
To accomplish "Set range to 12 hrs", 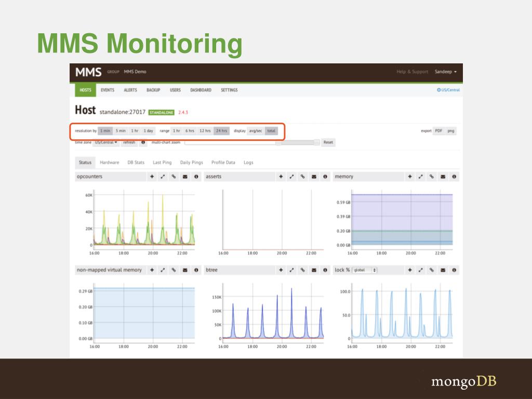I will [205, 131].
